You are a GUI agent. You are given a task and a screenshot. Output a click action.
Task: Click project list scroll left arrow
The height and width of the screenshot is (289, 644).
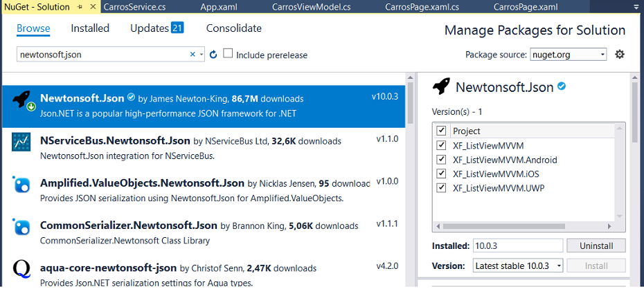point(438,226)
